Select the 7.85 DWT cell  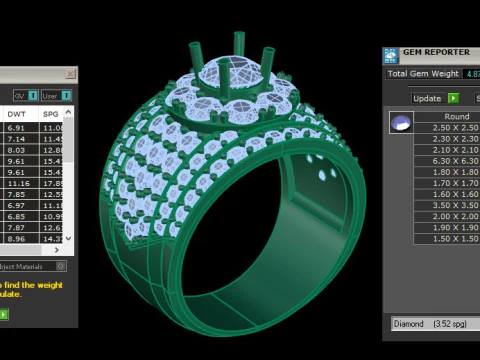pos(21,194)
